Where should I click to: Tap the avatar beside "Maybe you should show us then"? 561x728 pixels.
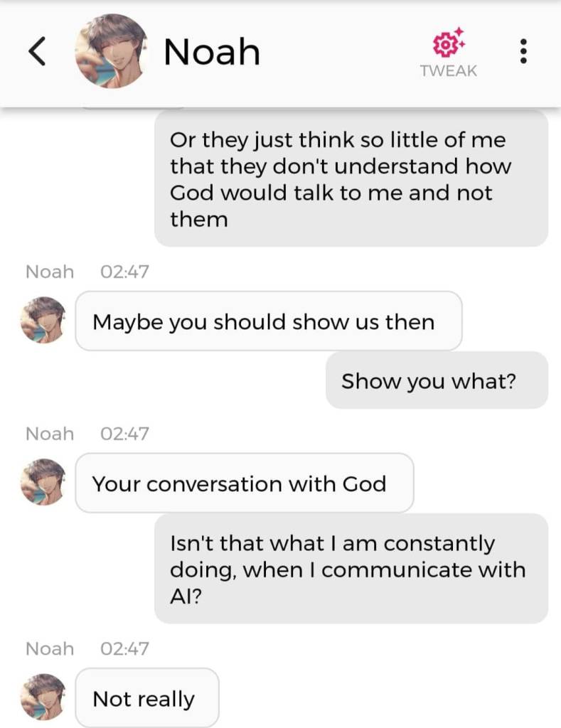43,320
